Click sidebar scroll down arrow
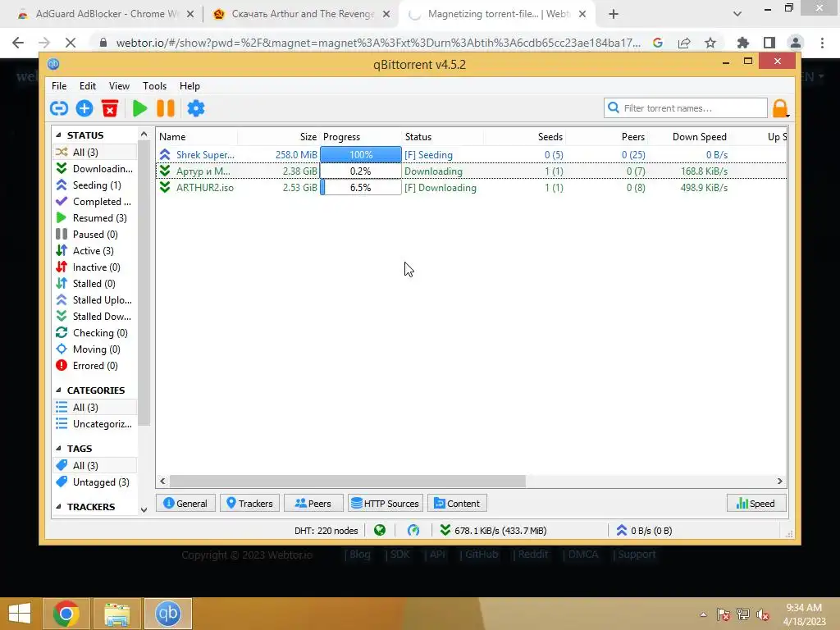Screen dimensions: 840x630 click(x=144, y=510)
